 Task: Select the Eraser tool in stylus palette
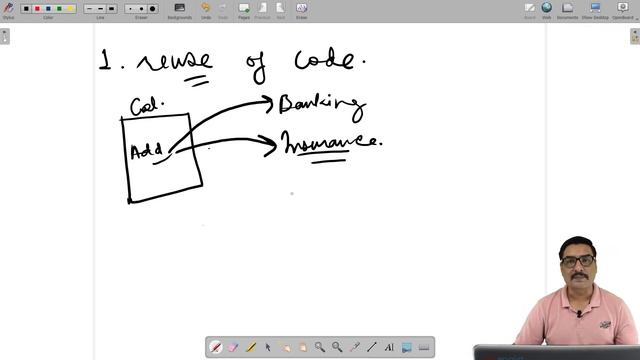click(233, 347)
